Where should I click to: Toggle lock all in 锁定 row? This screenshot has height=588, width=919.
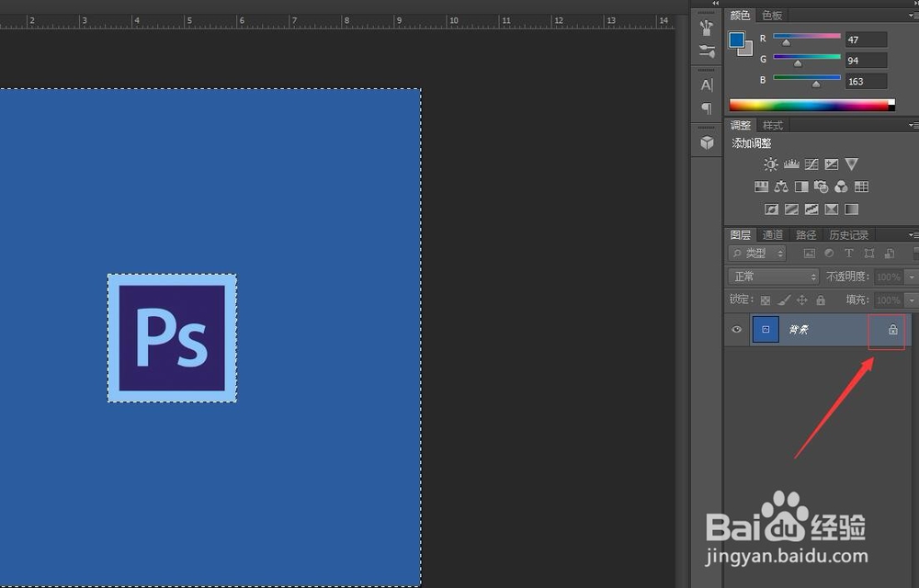pos(821,300)
